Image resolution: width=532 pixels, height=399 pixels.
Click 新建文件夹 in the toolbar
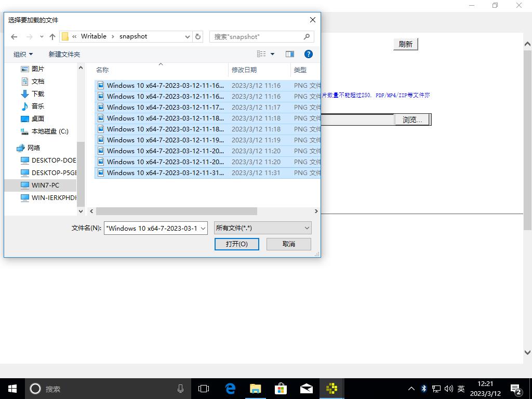coord(64,54)
